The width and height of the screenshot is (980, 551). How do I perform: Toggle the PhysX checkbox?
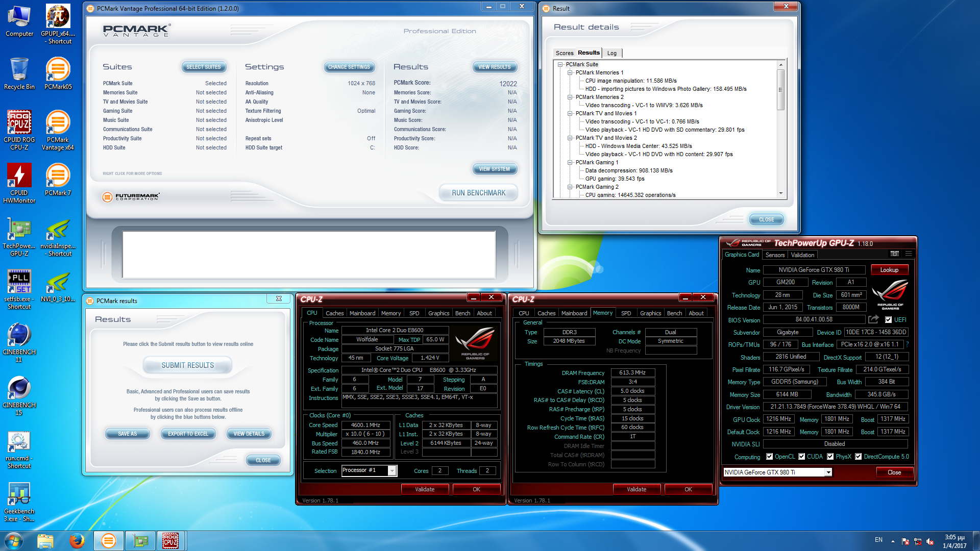[830, 457]
